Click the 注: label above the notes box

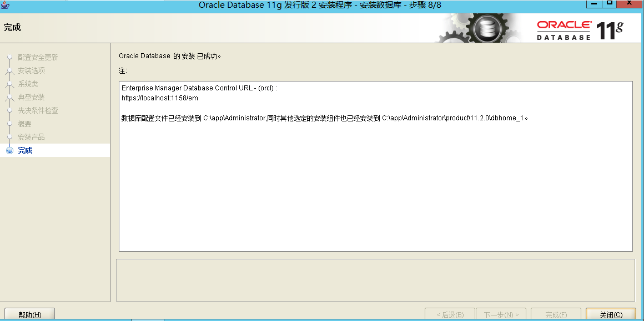(x=123, y=70)
